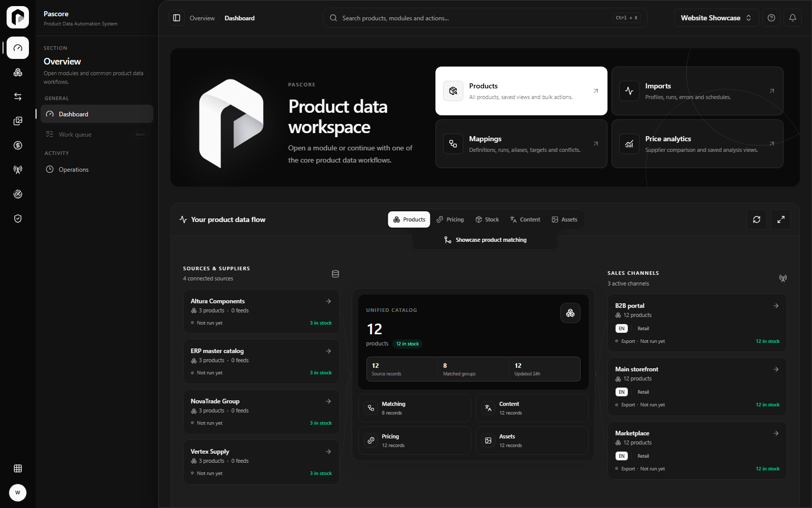Select the Assets flow tab
Screen dimensions: 812x508
point(564,219)
